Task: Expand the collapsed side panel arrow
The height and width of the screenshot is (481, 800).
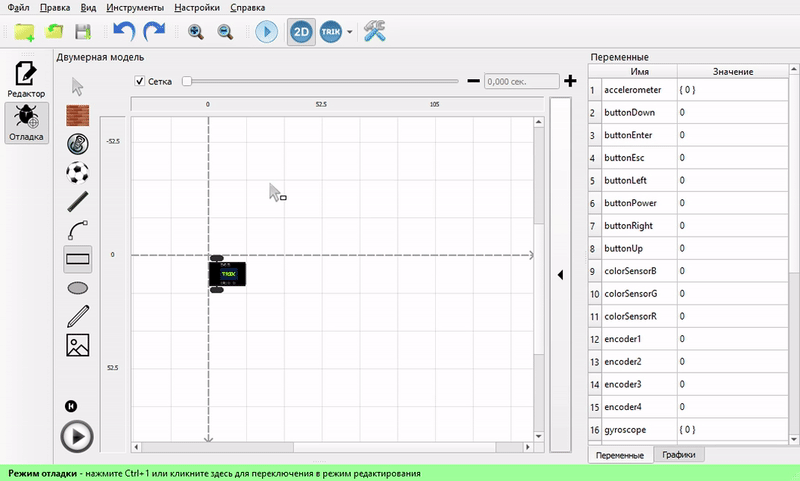Action: (x=560, y=275)
